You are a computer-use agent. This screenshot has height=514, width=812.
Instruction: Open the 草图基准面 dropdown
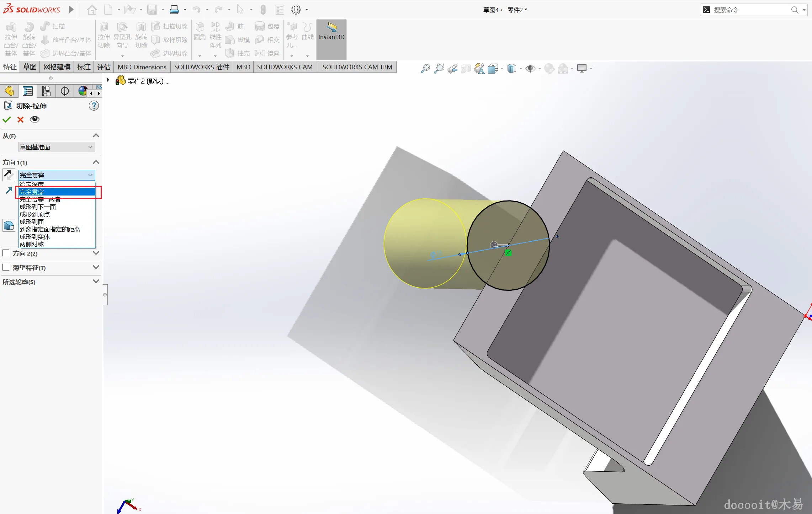[57, 147]
